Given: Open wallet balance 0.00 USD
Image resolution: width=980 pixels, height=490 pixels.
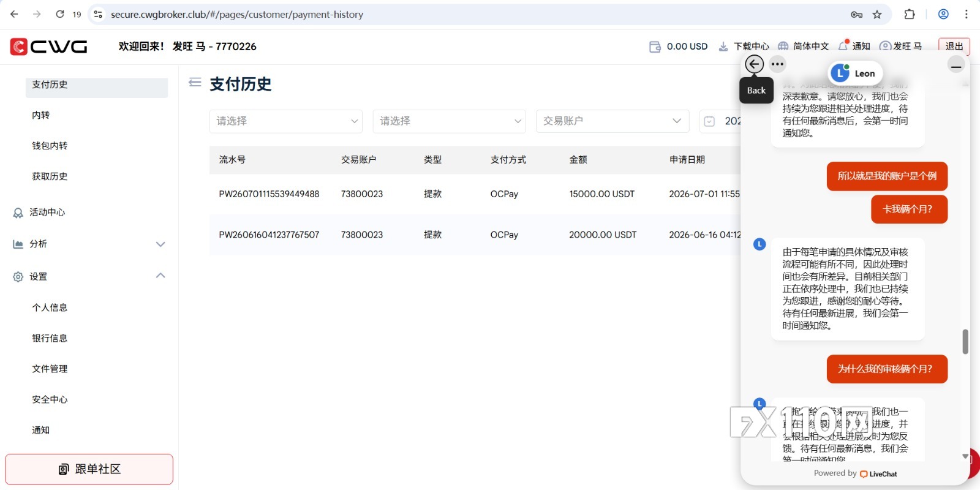Looking at the screenshot, I should coord(679,47).
